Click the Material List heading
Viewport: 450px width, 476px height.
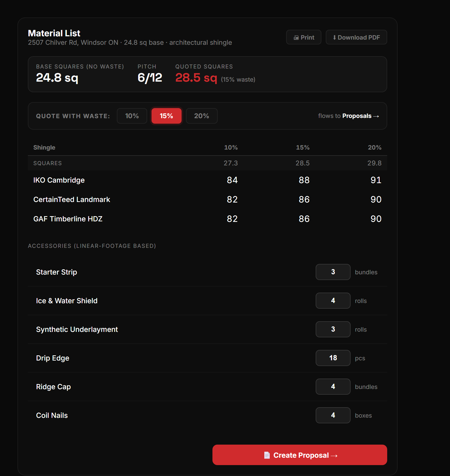(54, 33)
